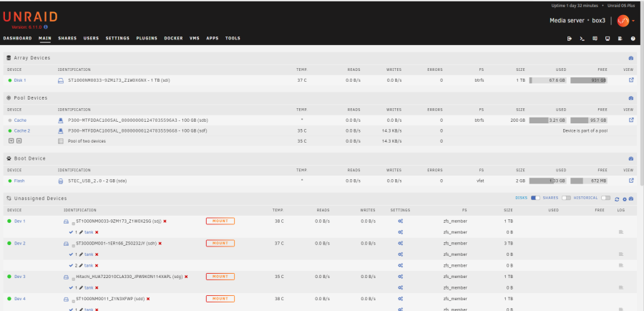
Task: Open Dev 1 settings gears icon
Action: point(401,221)
